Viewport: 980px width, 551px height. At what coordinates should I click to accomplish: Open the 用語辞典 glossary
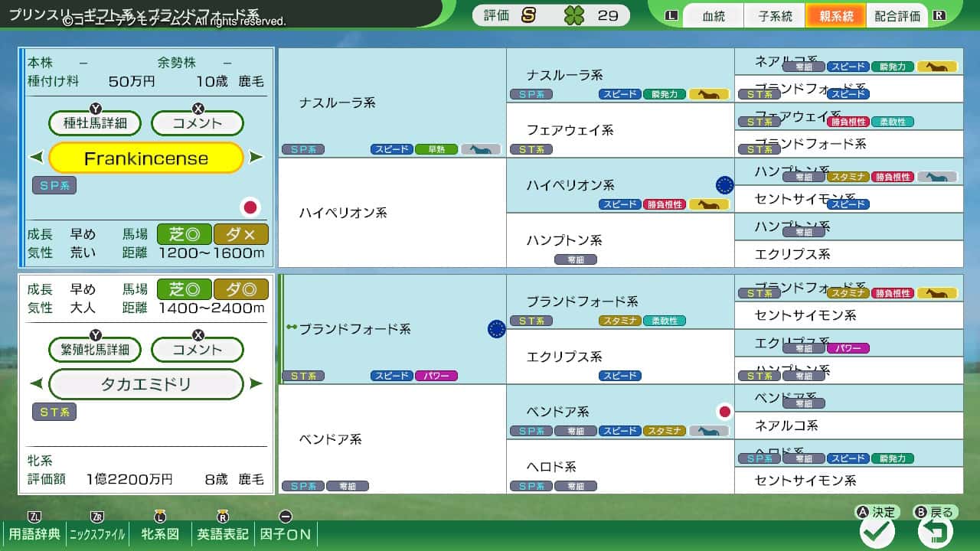point(34,533)
